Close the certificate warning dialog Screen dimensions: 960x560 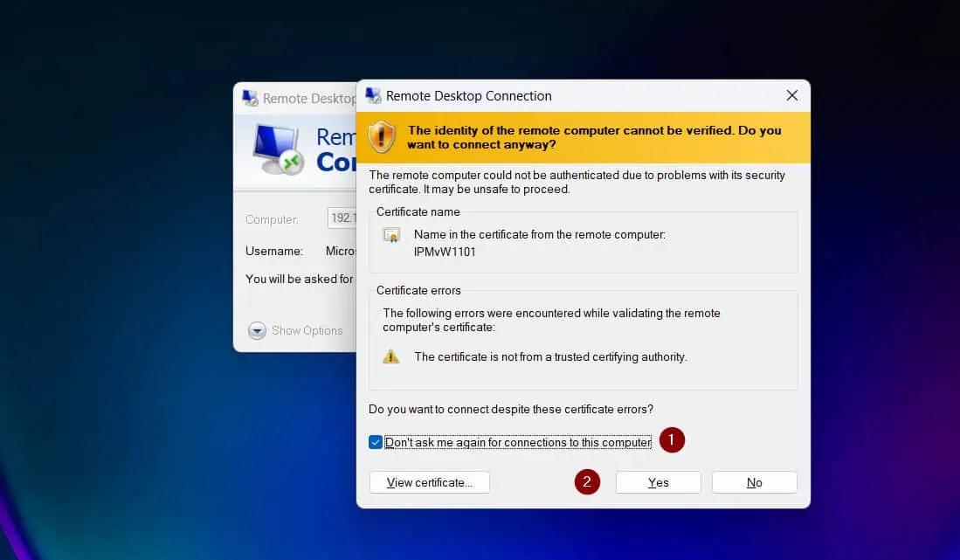(791, 95)
